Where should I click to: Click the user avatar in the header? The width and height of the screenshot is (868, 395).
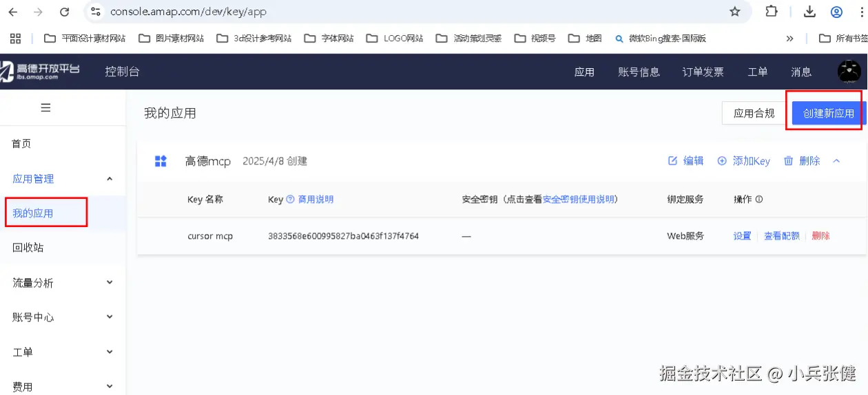coord(849,71)
